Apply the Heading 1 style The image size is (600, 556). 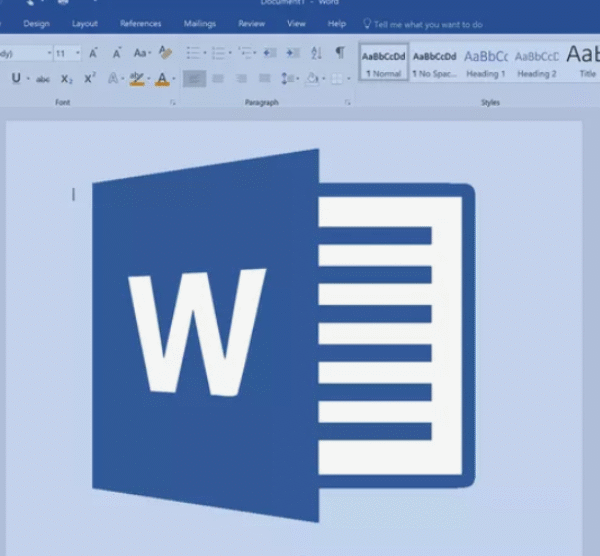point(486,62)
